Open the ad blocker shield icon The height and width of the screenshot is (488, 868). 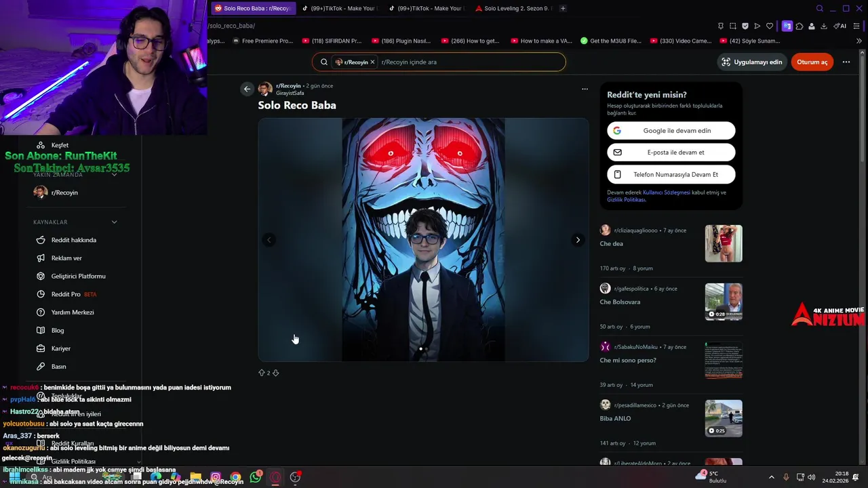tap(745, 26)
